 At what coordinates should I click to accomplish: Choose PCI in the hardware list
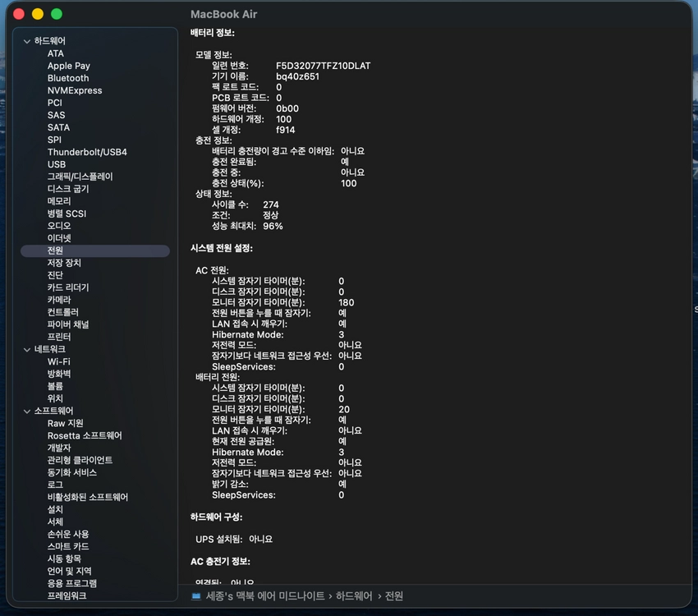(x=55, y=103)
